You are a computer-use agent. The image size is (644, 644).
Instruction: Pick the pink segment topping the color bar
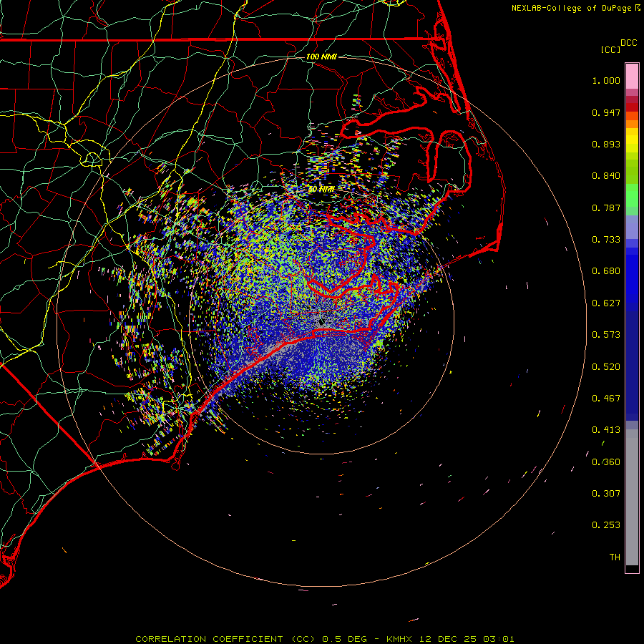(632, 76)
